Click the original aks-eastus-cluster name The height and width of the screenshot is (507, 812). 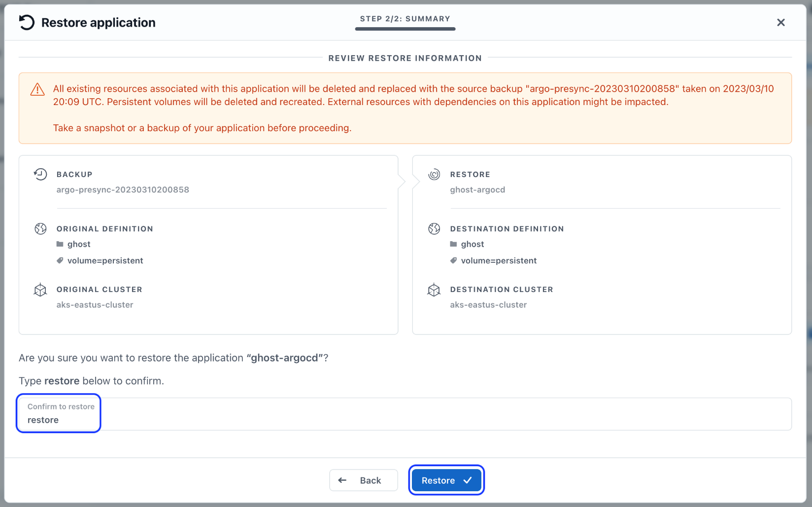[95, 305]
